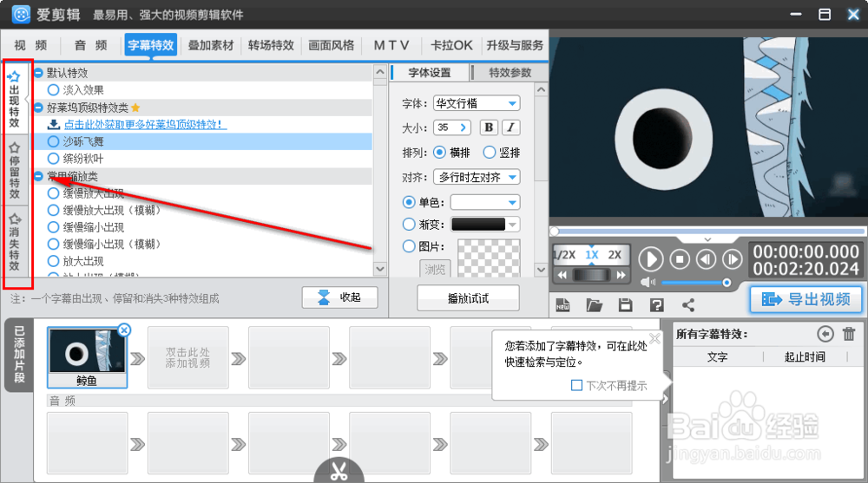Click the 播放试试 preview button
Viewport: 868px width, 483px height.
(468, 298)
